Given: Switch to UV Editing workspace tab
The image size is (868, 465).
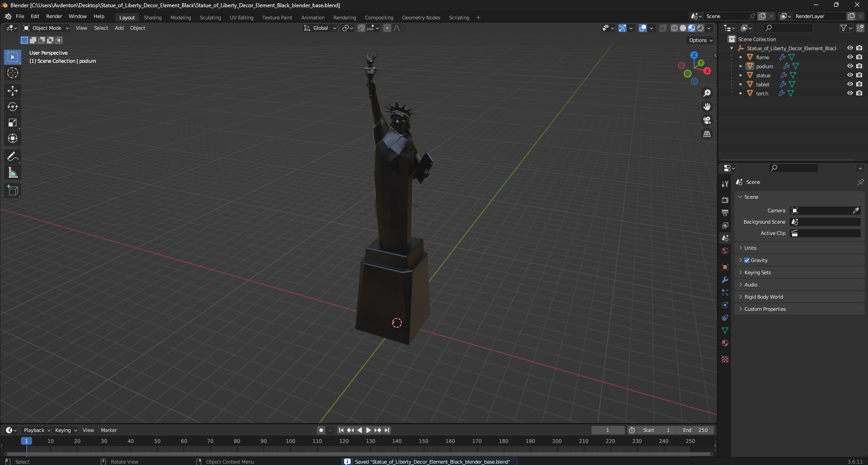Looking at the screenshot, I should pyautogui.click(x=242, y=18).
